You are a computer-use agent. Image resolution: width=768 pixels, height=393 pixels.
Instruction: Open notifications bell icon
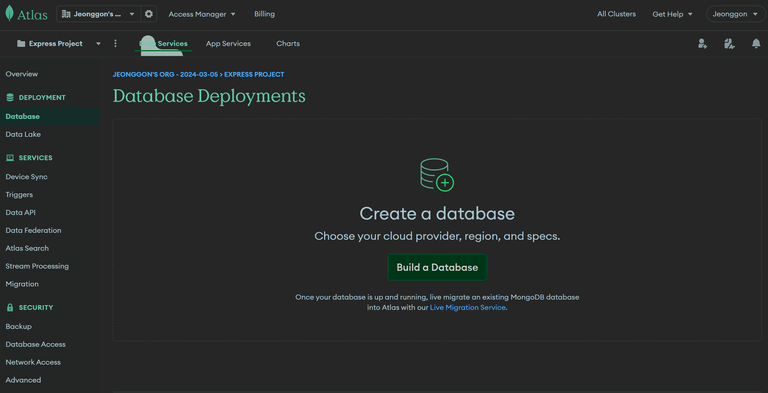[756, 44]
